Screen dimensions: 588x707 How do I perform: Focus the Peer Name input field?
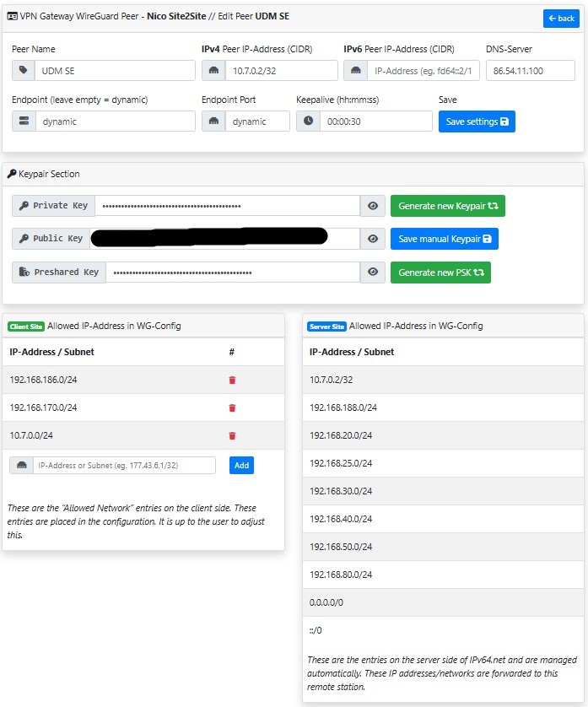click(115, 71)
